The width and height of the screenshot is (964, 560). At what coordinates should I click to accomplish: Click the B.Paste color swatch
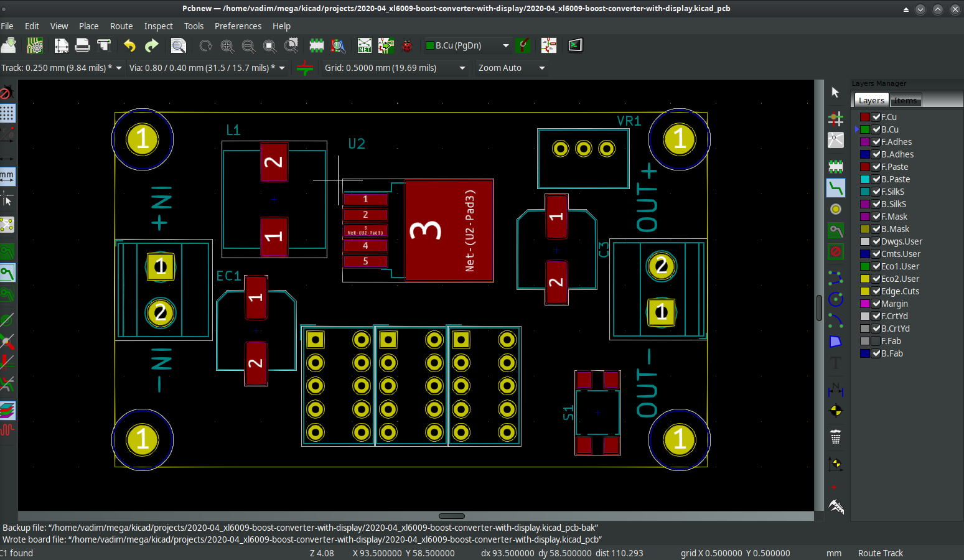(x=865, y=179)
